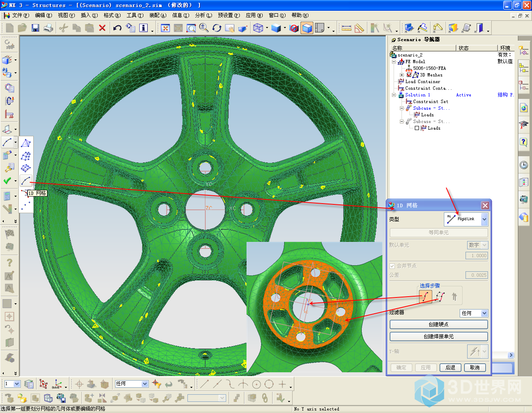Open the 分析(L) menu
The image size is (532, 413).
(x=204, y=15)
